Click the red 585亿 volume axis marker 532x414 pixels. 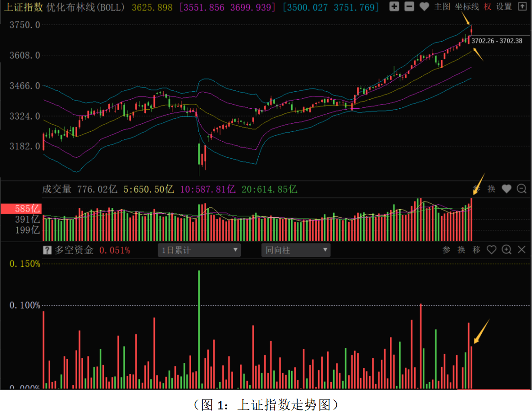coord(21,208)
